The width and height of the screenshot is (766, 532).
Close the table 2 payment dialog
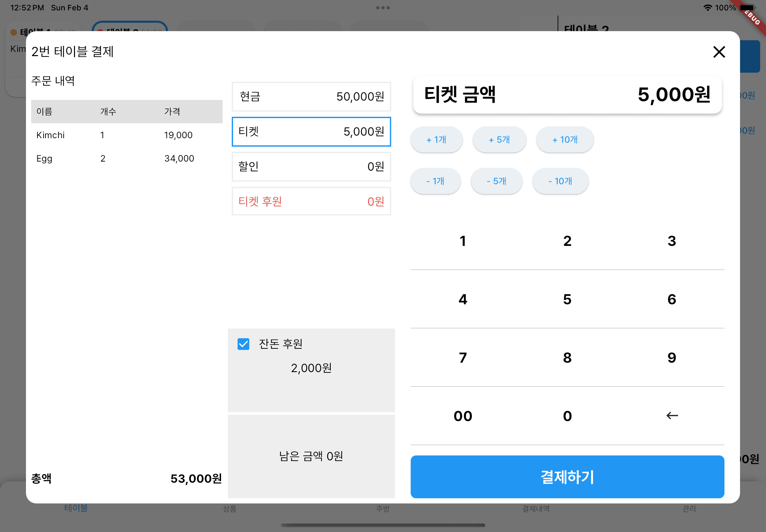[719, 52]
